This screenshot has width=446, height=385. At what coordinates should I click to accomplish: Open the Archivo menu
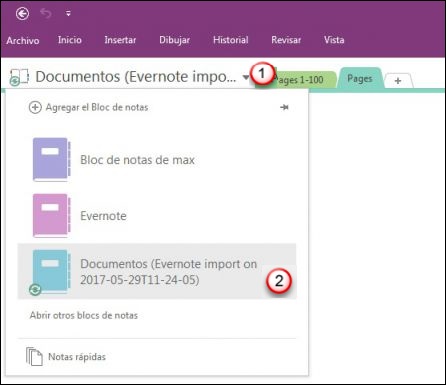point(23,40)
